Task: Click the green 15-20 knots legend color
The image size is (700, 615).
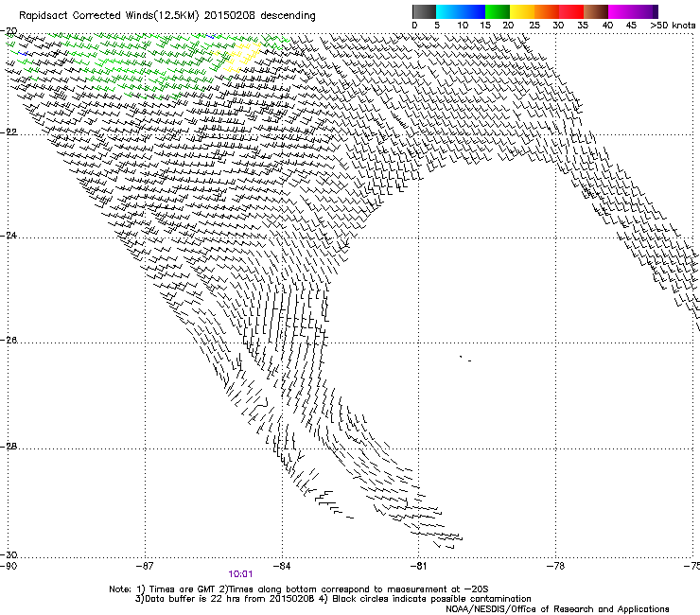Action: [498, 11]
